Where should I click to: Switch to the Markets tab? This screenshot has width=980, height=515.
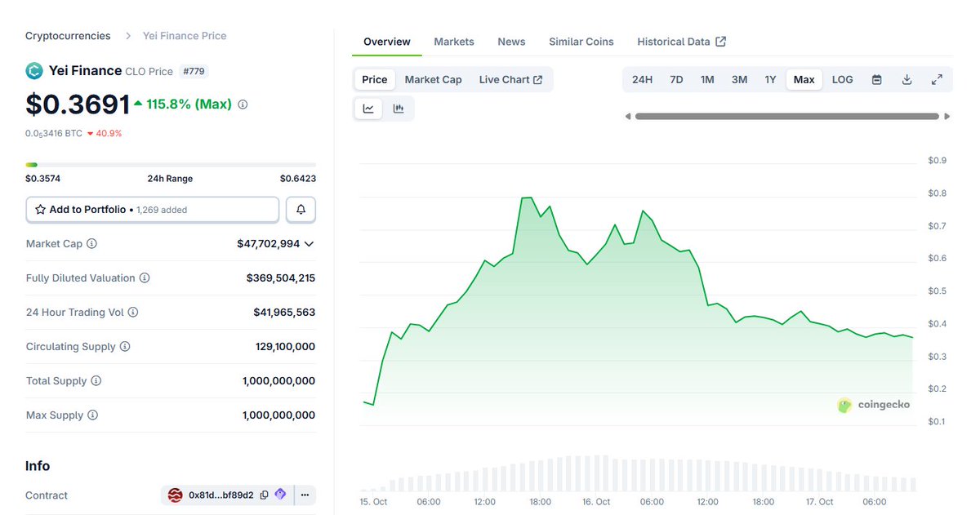[454, 42]
